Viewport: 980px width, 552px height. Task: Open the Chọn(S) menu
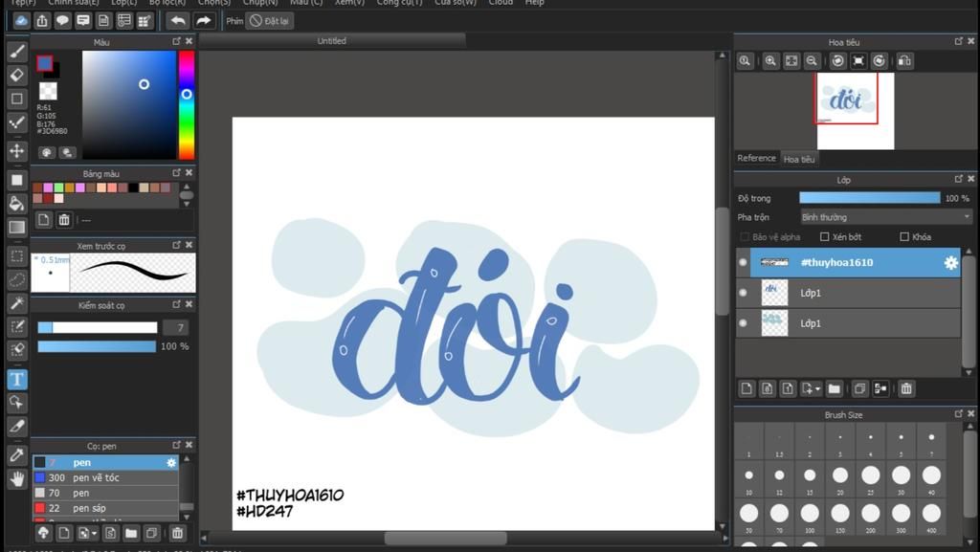pos(214,3)
